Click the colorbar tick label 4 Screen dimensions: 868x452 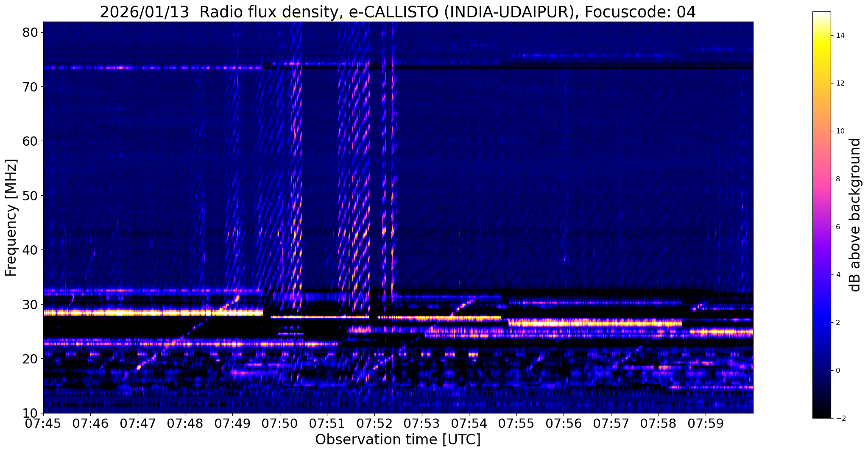pos(837,275)
